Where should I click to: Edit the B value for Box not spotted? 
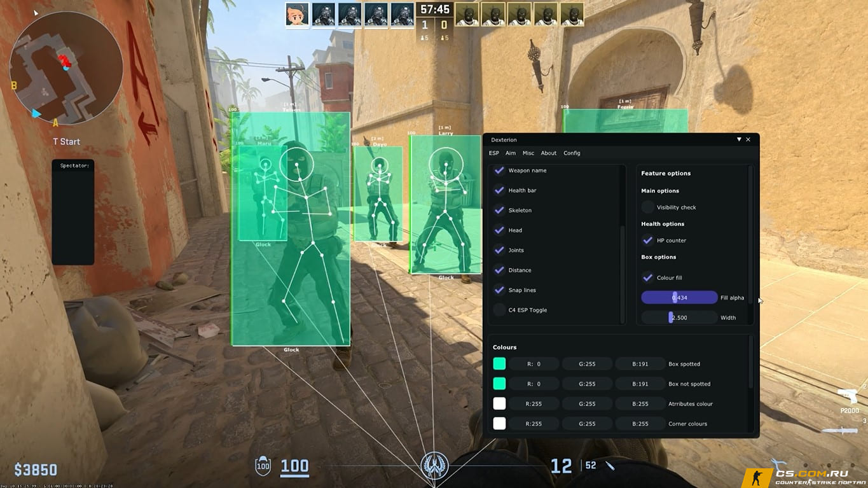[640, 384]
